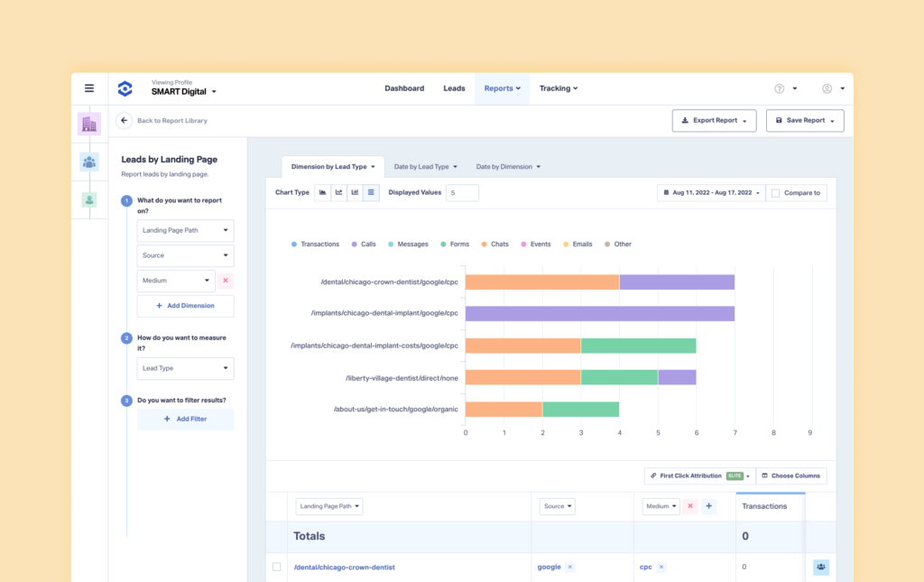Select the area chart type
This screenshot has width=924, height=582.
click(x=322, y=192)
